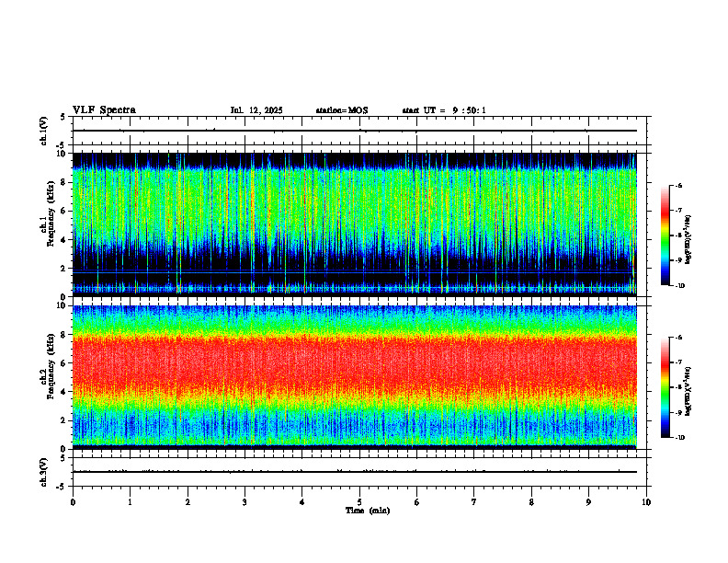Viewport: 728px width, 563px height.
Task: Click the "-7" tick on lower colorbar
Action: point(678,362)
